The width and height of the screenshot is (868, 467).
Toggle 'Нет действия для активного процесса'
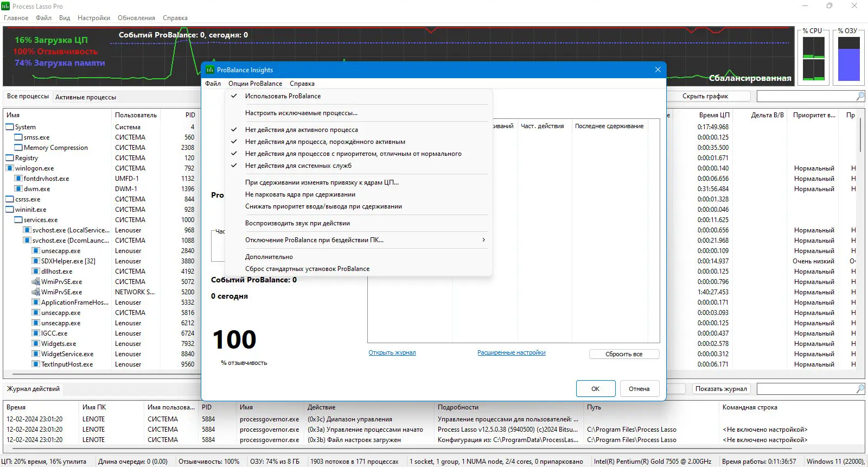coord(358,130)
